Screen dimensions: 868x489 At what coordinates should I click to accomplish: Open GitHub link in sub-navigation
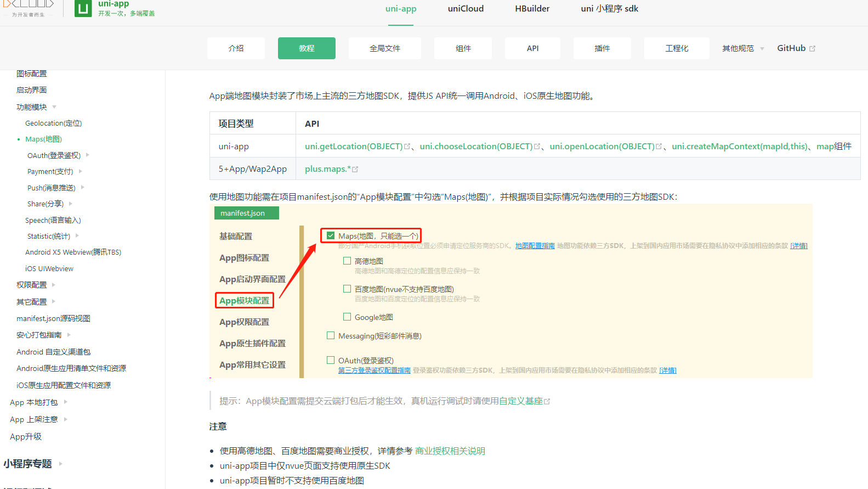(796, 48)
